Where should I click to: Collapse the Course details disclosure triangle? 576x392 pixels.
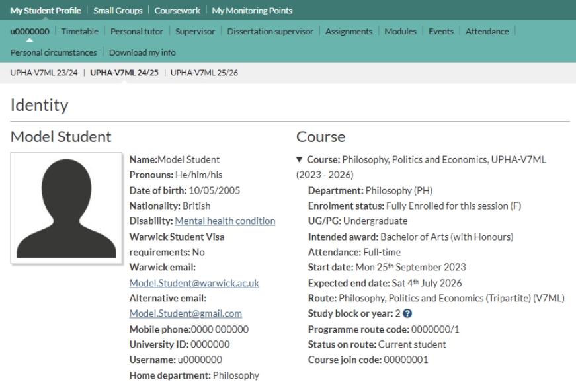pos(300,161)
